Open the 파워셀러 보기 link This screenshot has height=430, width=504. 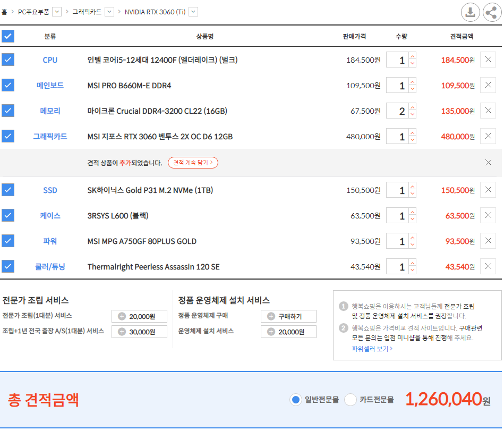[x=372, y=349]
